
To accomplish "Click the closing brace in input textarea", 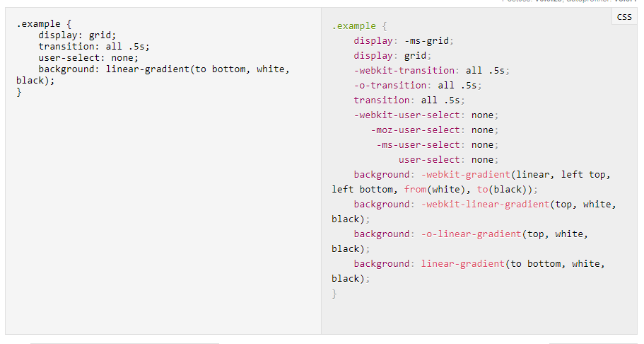I will (x=19, y=91).
